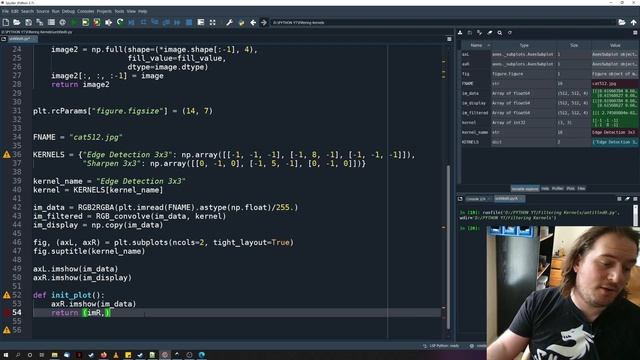The image size is (640, 360).
Task: Open the editor pane options menu
Action: coord(449,39)
